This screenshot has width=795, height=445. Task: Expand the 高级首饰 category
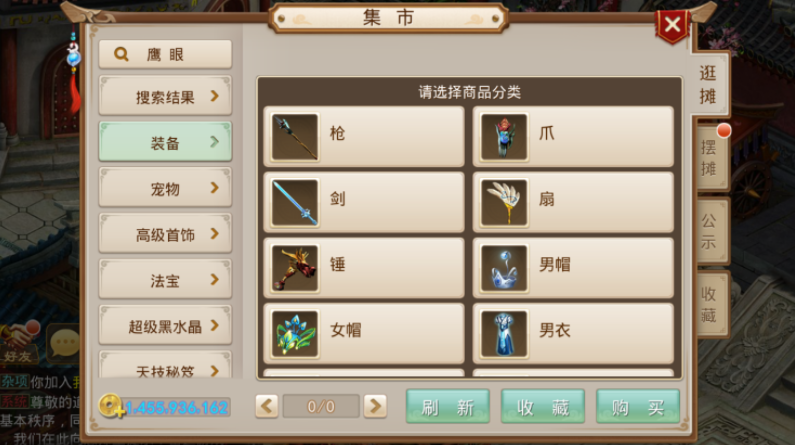tap(165, 234)
